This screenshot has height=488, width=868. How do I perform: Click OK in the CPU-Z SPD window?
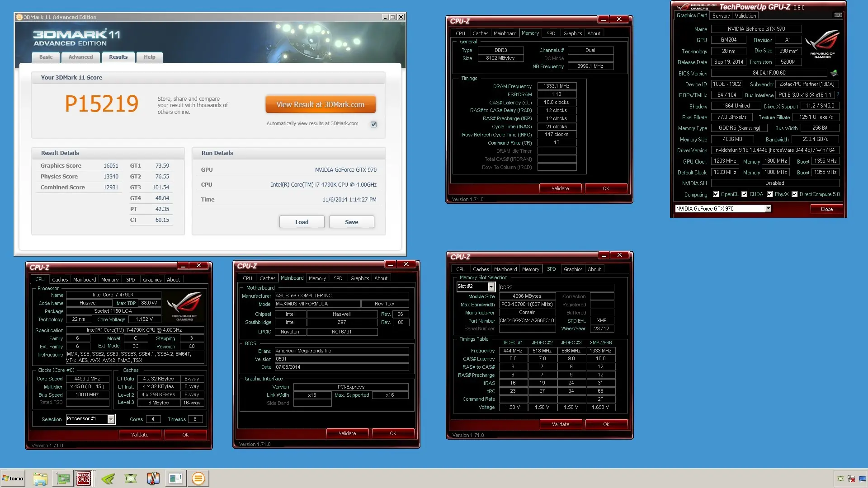click(606, 424)
